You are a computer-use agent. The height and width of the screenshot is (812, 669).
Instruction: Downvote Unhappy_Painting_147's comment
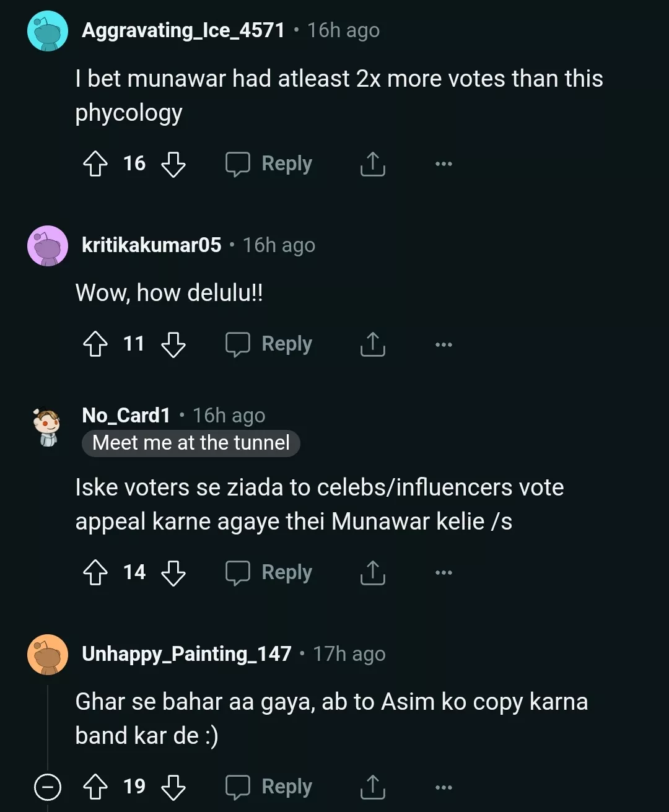[173, 787]
